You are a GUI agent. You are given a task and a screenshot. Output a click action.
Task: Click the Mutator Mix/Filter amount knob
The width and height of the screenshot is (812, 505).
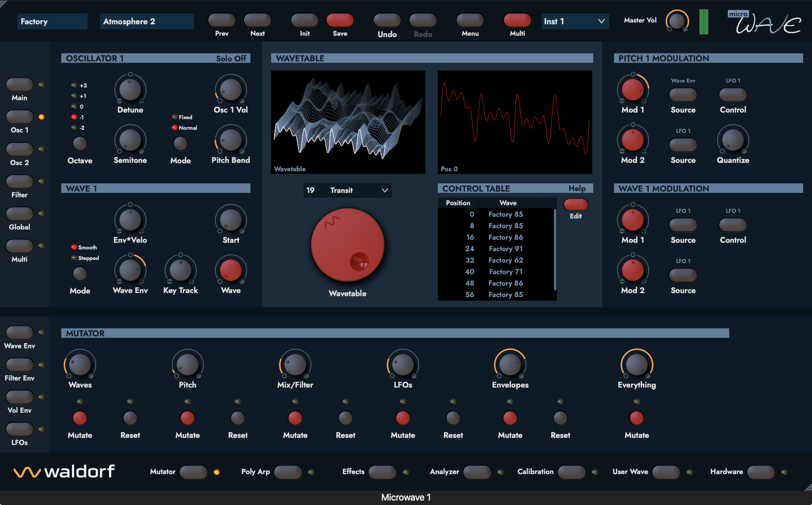(x=295, y=365)
